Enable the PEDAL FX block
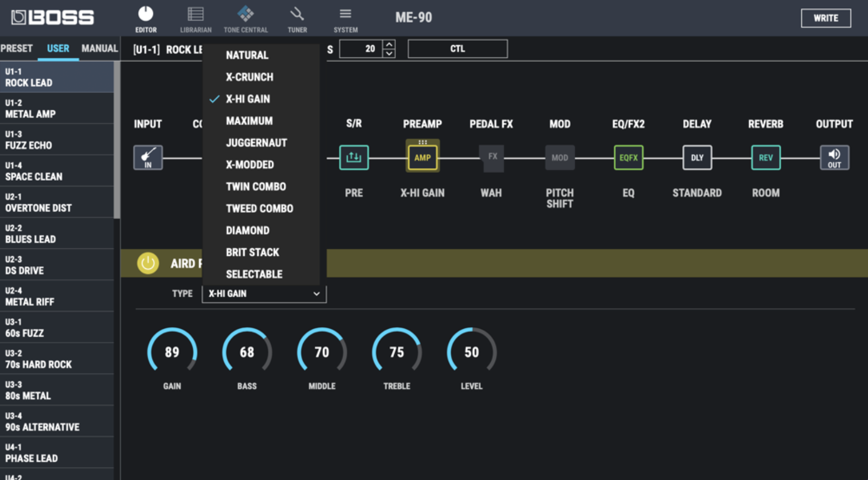Screen dimensions: 868x480 coord(491,157)
